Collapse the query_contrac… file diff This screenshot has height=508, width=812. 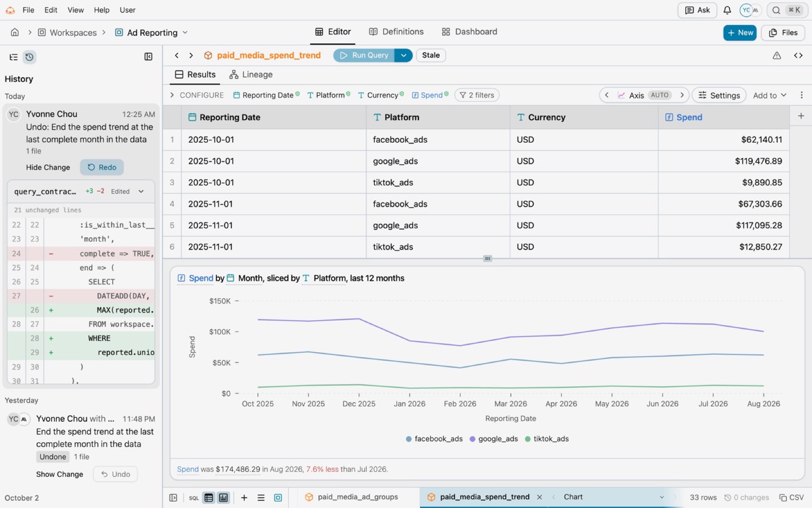pyautogui.click(x=141, y=191)
